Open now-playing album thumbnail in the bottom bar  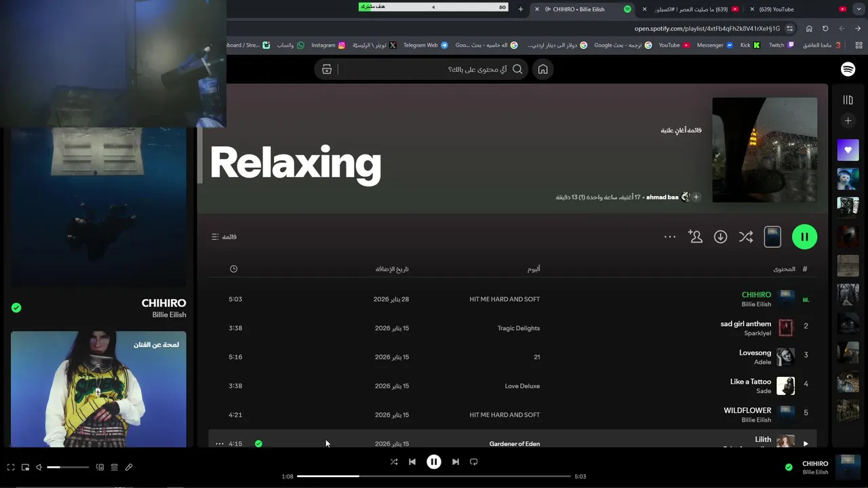click(x=848, y=467)
